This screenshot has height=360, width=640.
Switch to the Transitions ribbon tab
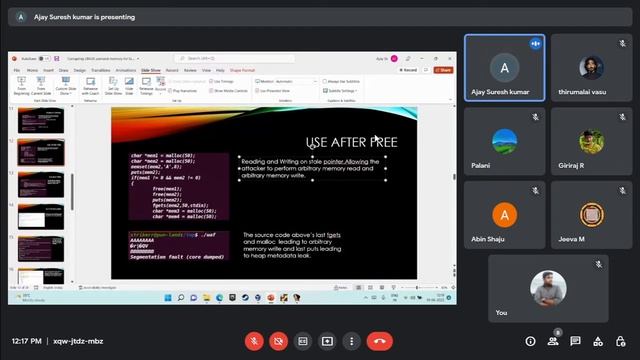tap(100, 70)
